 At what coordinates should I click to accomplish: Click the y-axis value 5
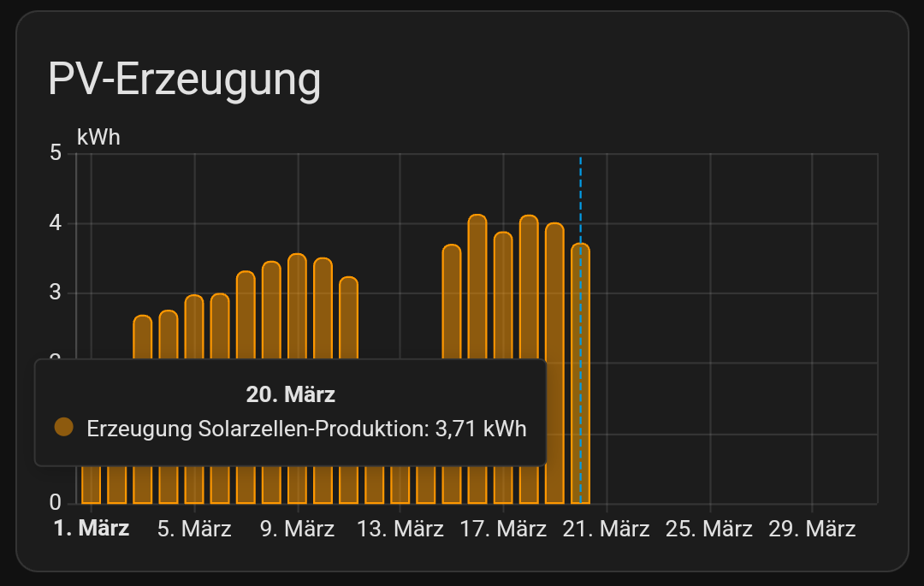(56, 153)
